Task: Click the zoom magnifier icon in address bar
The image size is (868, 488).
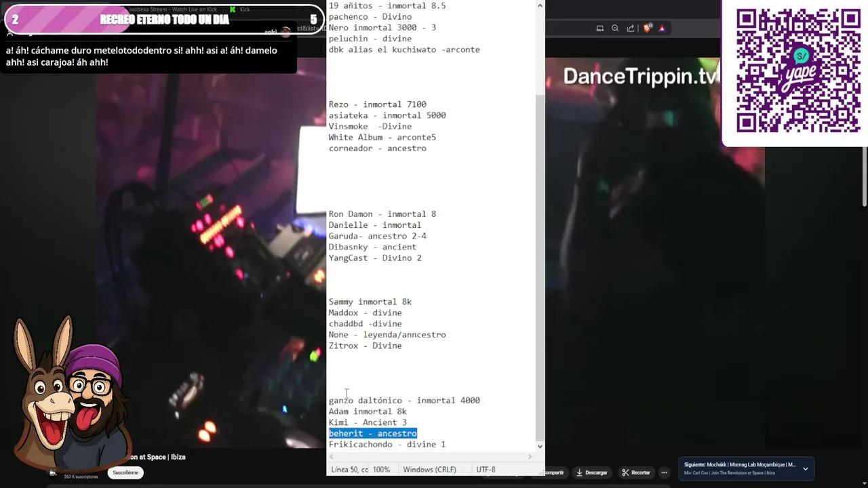Action: coord(615,28)
